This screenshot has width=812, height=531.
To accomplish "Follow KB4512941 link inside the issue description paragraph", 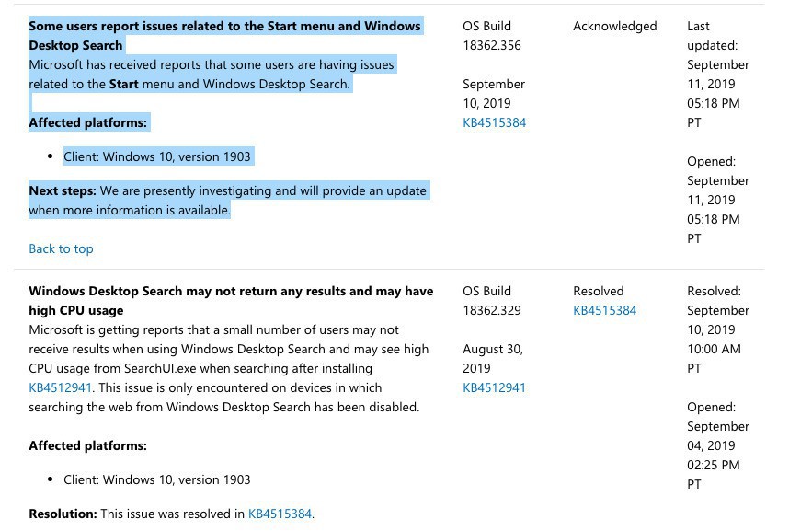I will 60,387.
